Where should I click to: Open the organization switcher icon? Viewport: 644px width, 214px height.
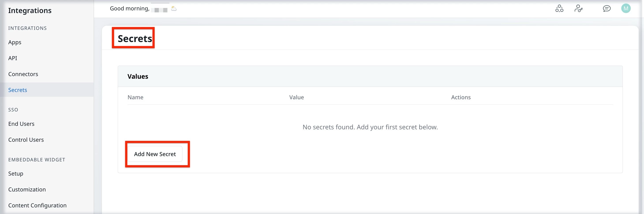point(559,9)
